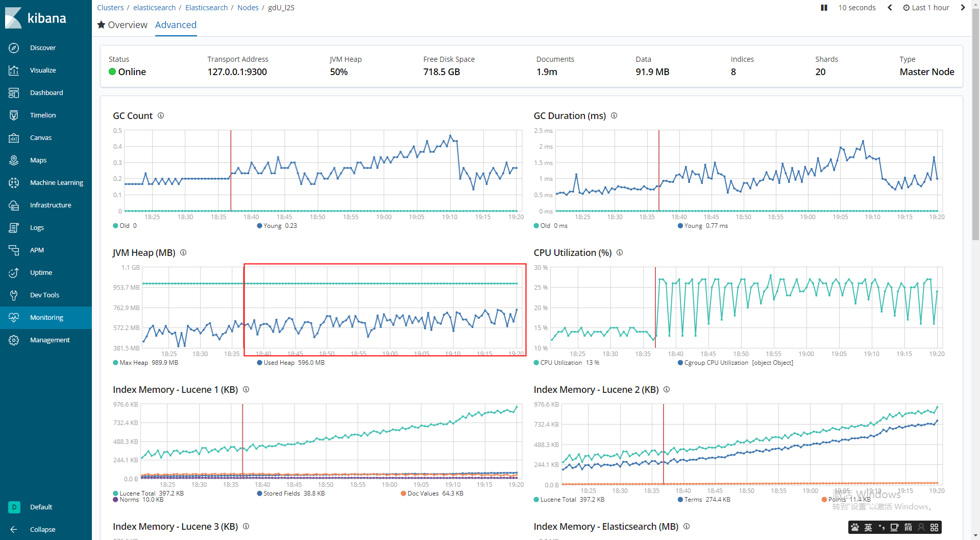
Task: Pause the auto-refresh
Action: point(824,8)
